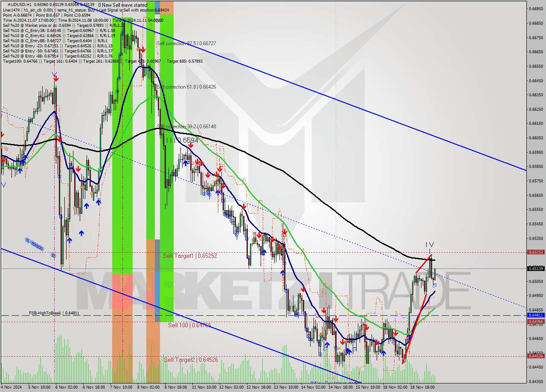Click the 'Target100: 0.64766' targets info line
This screenshot has width=546, height=392.
click(102, 61)
